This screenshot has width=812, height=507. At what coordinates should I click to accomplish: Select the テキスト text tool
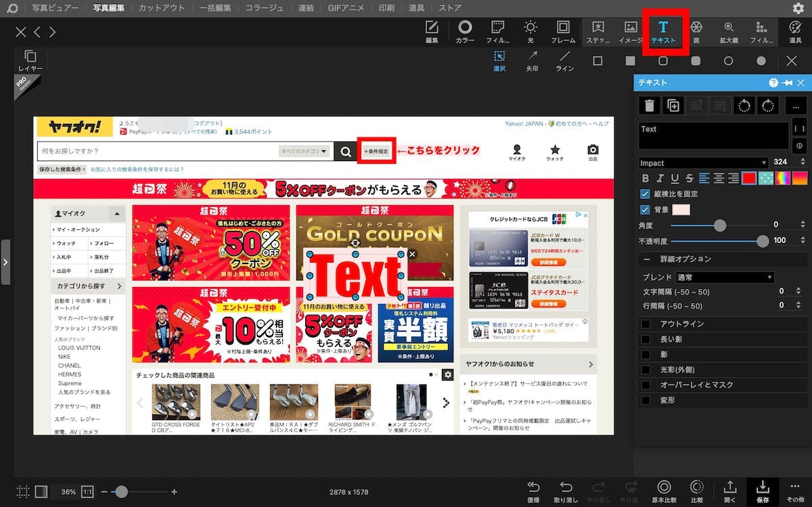coord(663,31)
